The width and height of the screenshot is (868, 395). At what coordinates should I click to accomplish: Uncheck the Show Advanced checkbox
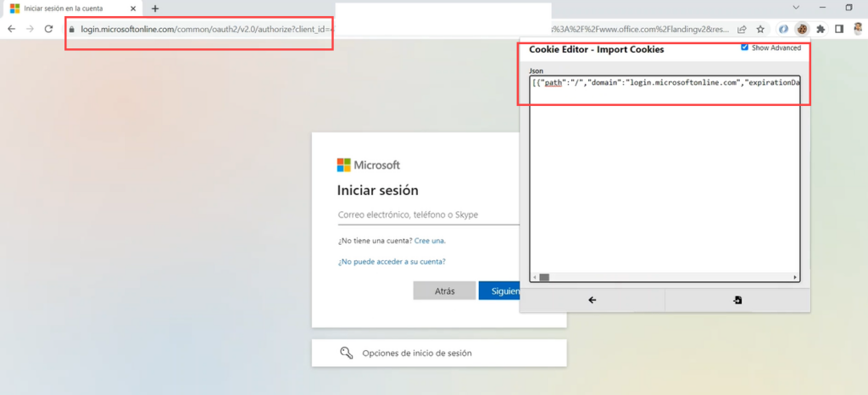744,47
